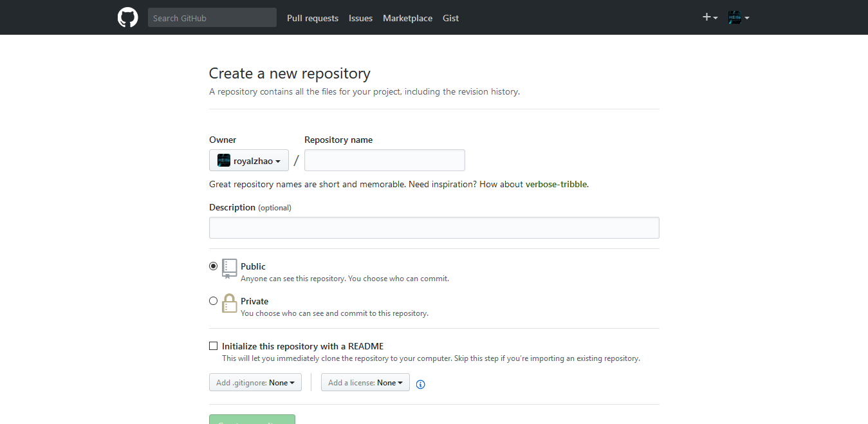Click the GitHub Octocat logo
Viewport: 868px width, 424px height.
127,17
